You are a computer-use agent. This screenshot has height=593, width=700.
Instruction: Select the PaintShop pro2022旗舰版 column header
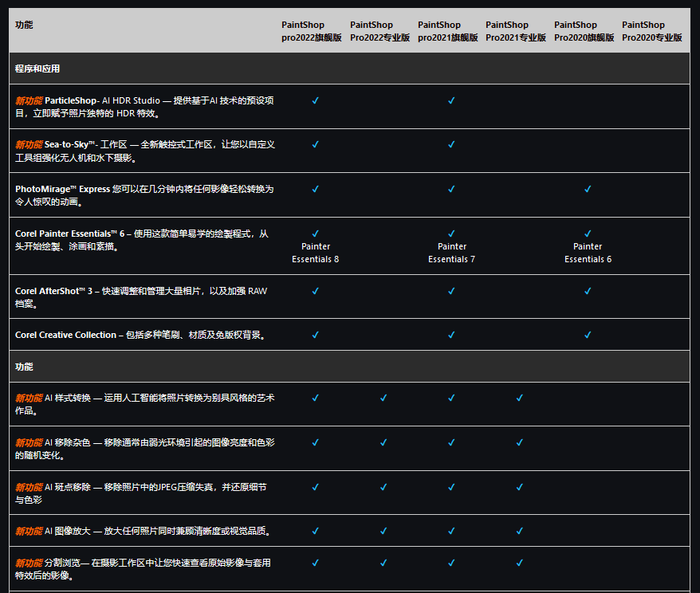(312, 31)
